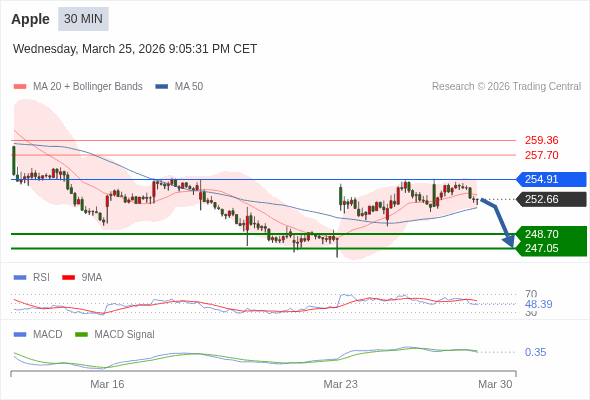The height and width of the screenshot is (400, 590).
Task: Click the Mar 16 date axis label
Action: pyautogui.click(x=107, y=384)
